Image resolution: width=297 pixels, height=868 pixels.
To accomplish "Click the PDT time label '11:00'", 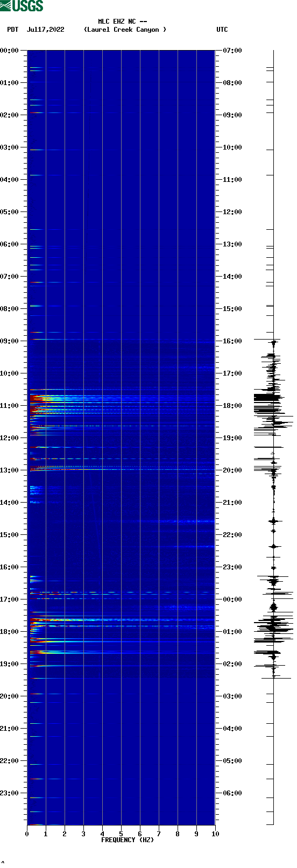I will [10, 406].
